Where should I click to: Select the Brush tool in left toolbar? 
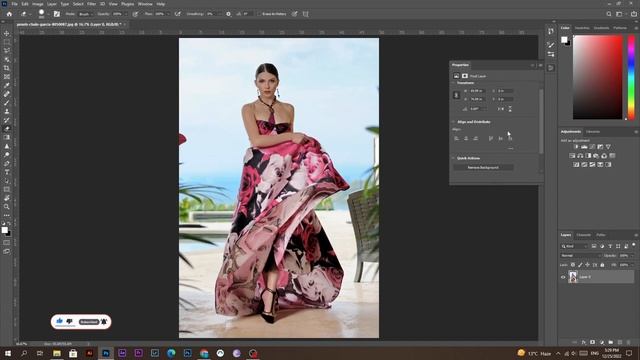click(x=7, y=102)
